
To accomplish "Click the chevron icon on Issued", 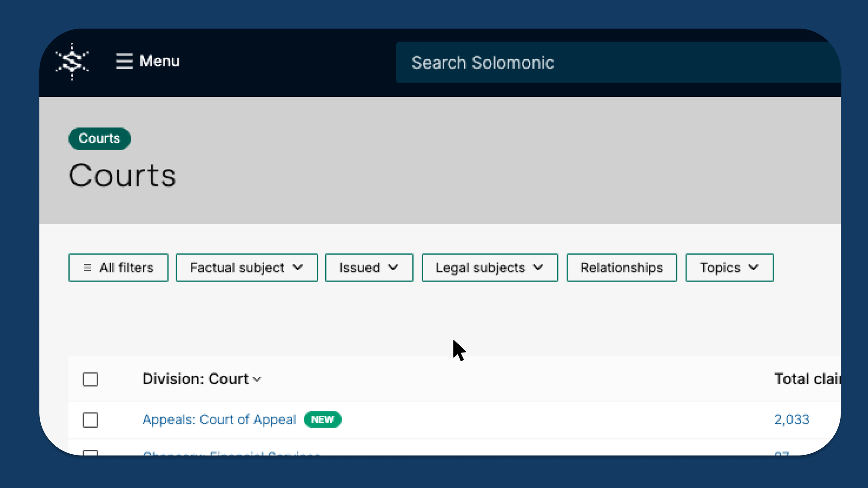I will 393,267.
